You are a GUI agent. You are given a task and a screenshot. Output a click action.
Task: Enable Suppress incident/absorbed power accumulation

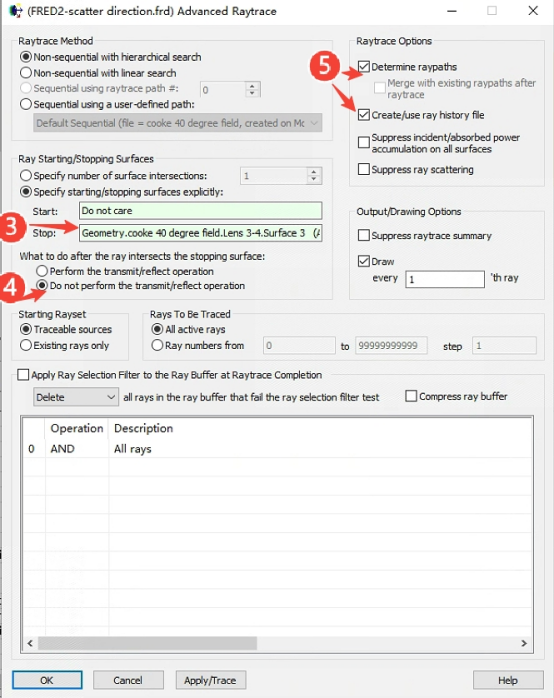tap(364, 142)
